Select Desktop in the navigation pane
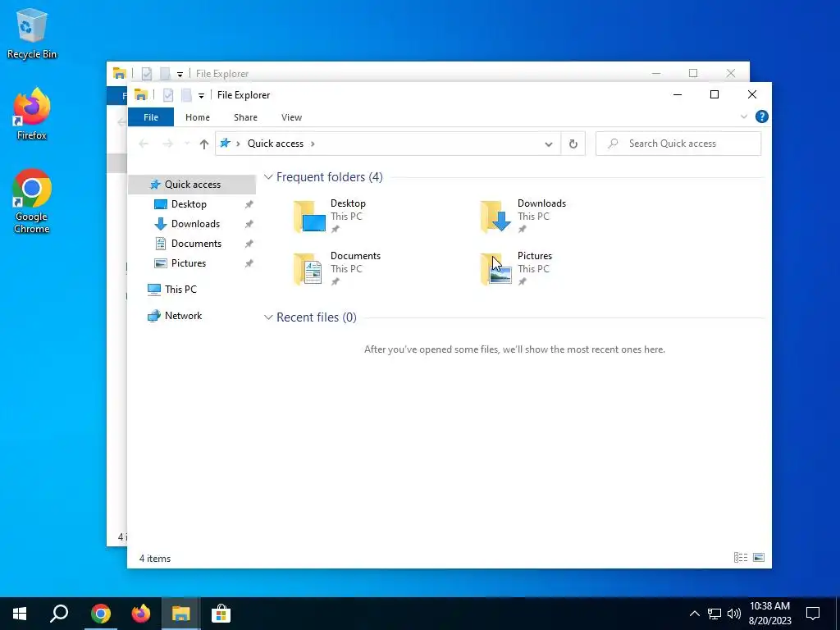Screen dimensions: 840x630 pyautogui.click(x=189, y=204)
